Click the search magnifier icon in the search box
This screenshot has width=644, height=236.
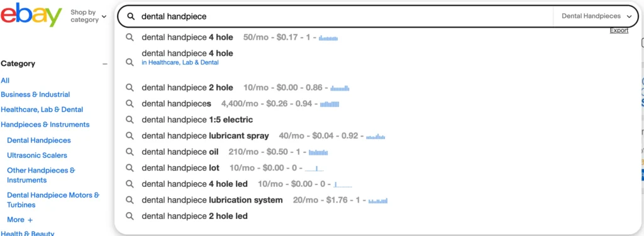[131, 16]
